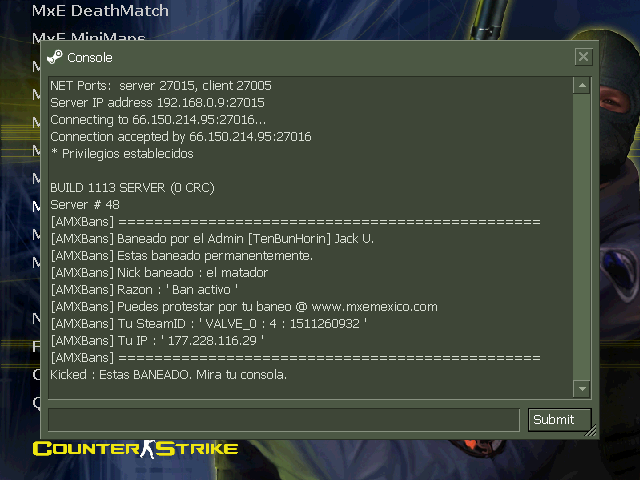Viewport: 640px width, 480px height.
Task: Click the Counter-Strike logo
Action: click(135, 449)
